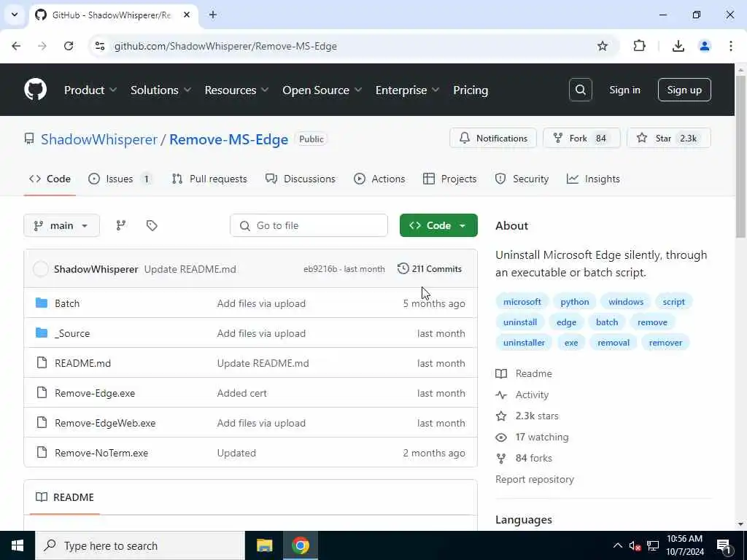The image size is (747, 560).
Task: Click the Sign up button
Action: 684,90
